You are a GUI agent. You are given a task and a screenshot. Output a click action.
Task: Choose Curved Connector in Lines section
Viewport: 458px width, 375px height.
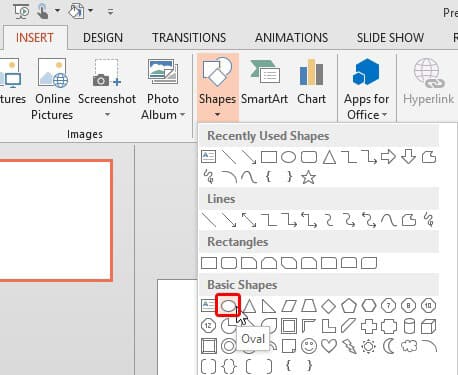(x=329, y=220)
